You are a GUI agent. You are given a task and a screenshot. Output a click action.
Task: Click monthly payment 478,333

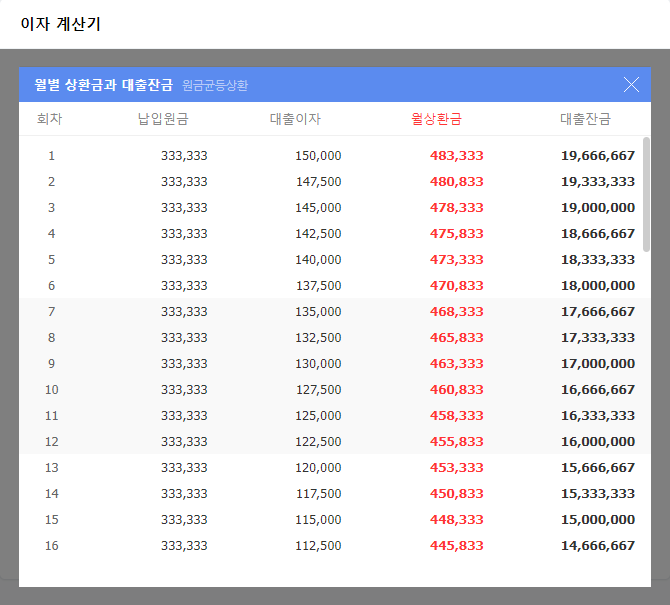456,208
